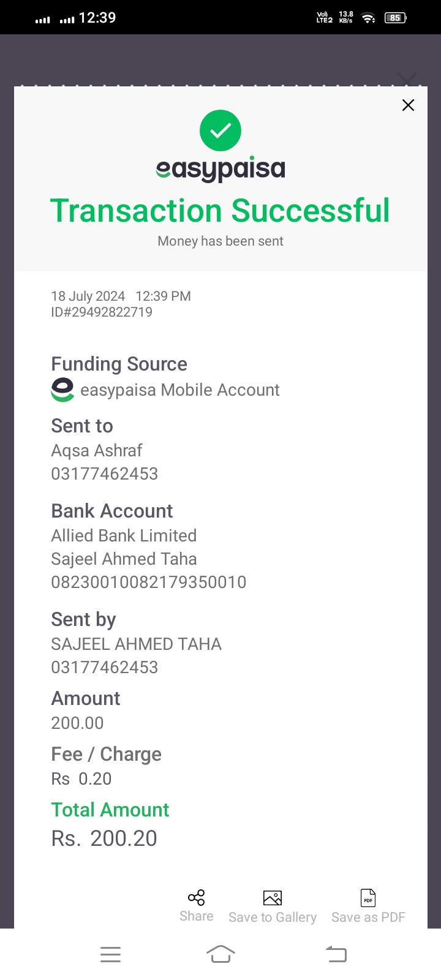Close the receipt with the X icon
Screen dimensions: 441x980
click(408, 105)
